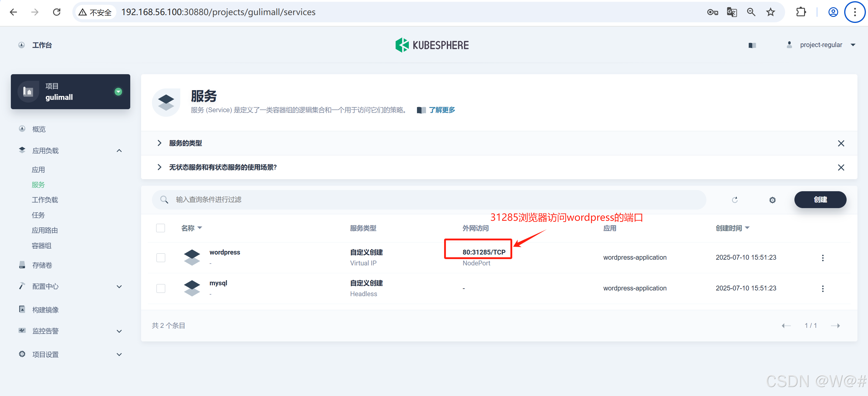Screen dimensions: 868x396
Task: Open 概览 overview in the sidebar
Action: point(39,129)
